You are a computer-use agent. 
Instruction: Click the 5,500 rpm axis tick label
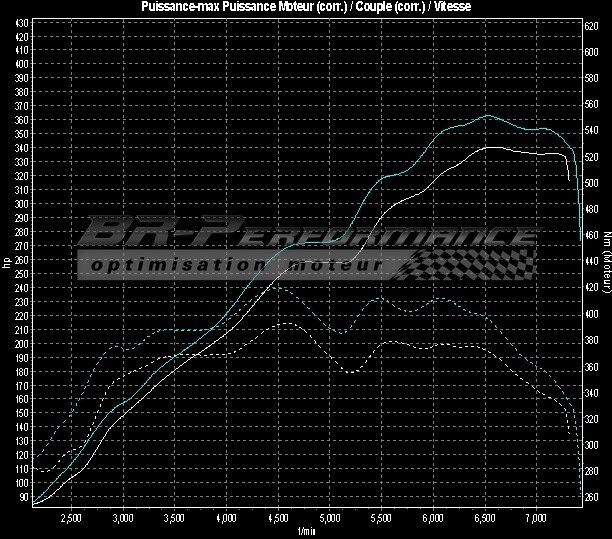[381, 519]
